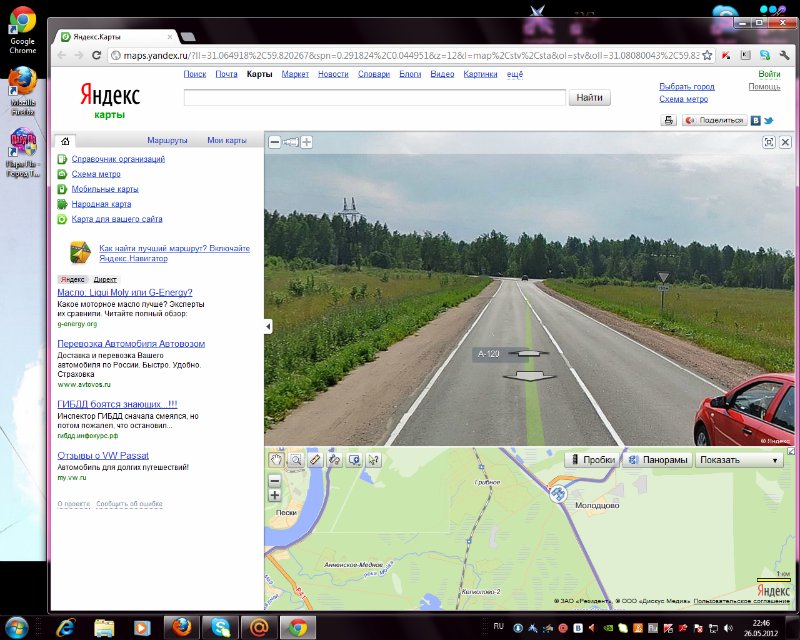Open Справочник организаций link

(118, 159)
